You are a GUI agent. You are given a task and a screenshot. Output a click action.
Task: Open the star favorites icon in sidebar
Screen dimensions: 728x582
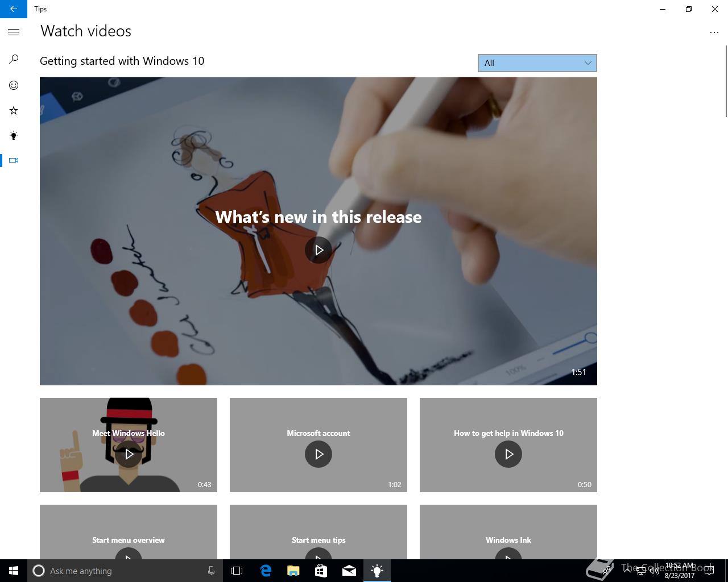14,110
